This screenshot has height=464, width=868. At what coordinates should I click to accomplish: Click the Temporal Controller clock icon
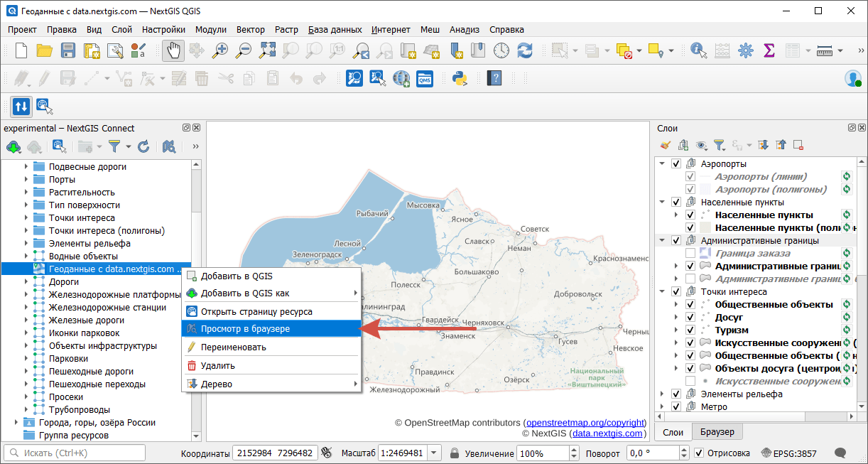click(x=501, y=50)
